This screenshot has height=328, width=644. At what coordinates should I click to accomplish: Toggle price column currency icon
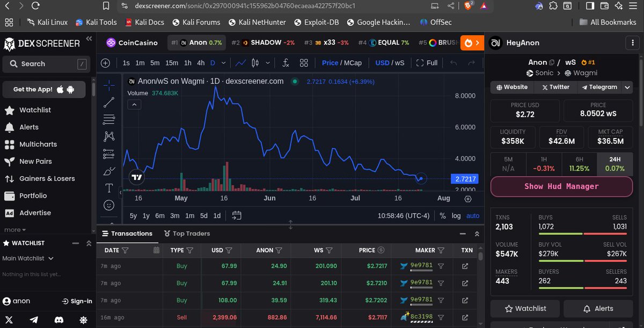click(381, 250)
